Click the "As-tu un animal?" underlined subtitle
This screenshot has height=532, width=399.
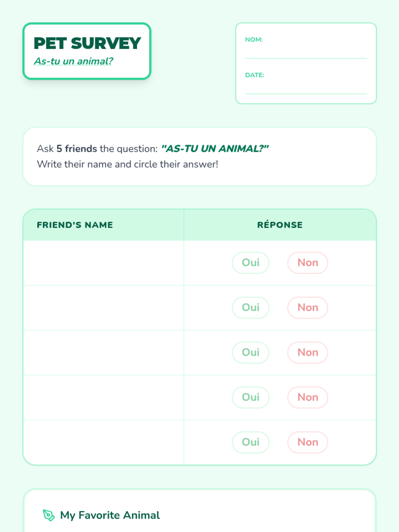pos(73,61)
